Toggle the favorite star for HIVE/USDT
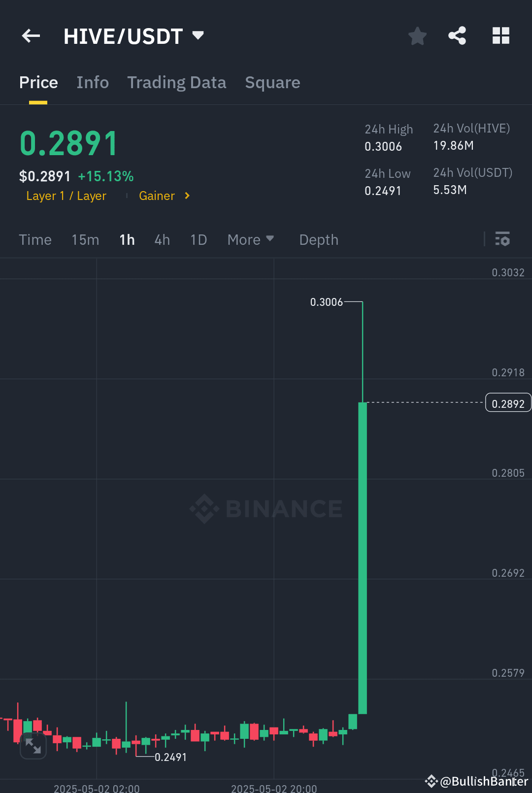The height and width of the screenshot is (793, 532). [417, 35]
